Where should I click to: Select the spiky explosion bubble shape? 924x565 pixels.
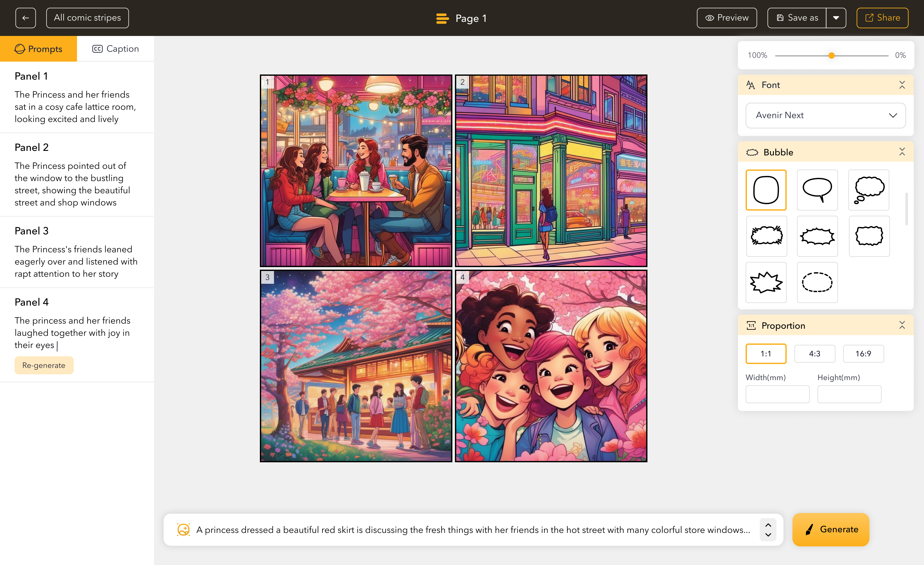coord(766,282)
